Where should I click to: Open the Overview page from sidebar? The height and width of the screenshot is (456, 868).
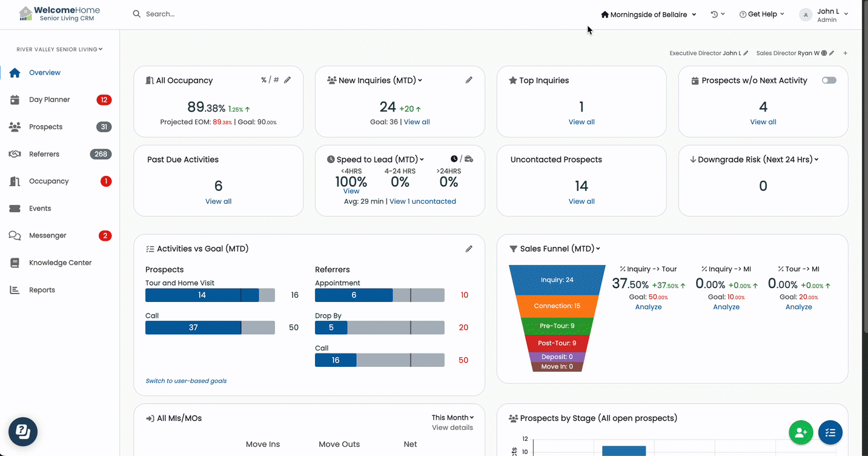[45, 73]
